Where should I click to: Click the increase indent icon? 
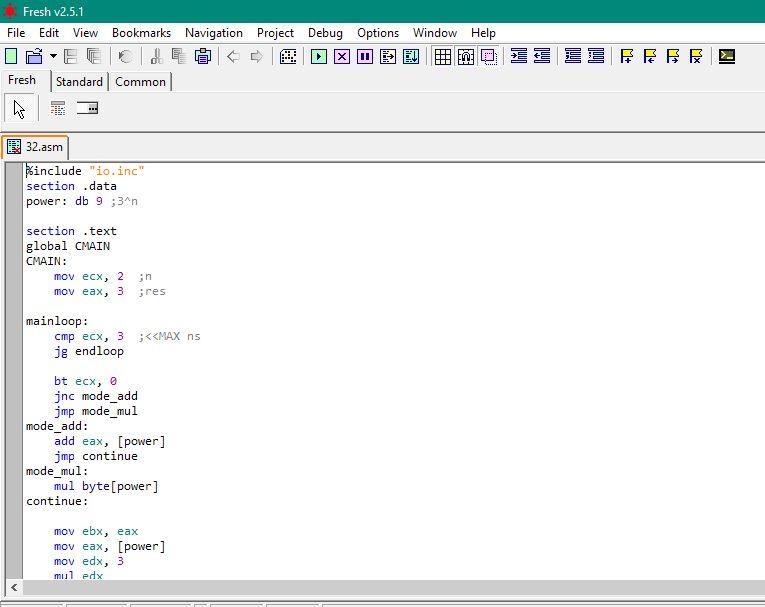tap(519, 57)
